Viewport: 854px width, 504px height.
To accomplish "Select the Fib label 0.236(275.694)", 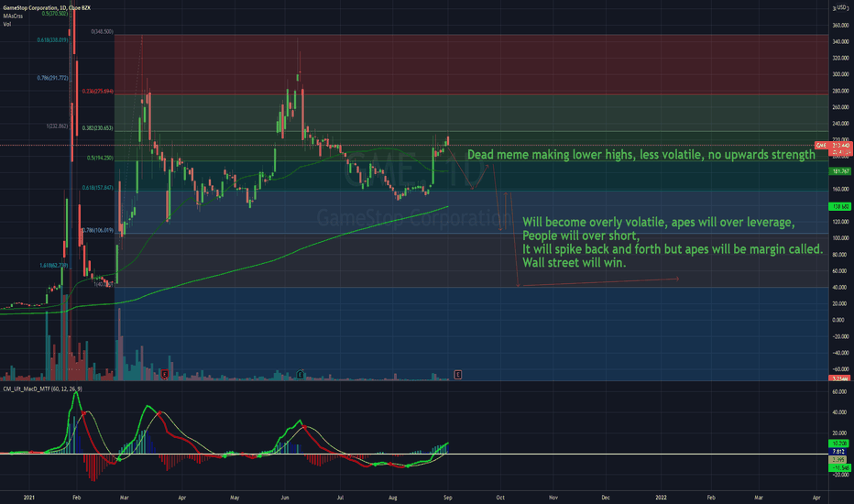I will tap(97, 92).
